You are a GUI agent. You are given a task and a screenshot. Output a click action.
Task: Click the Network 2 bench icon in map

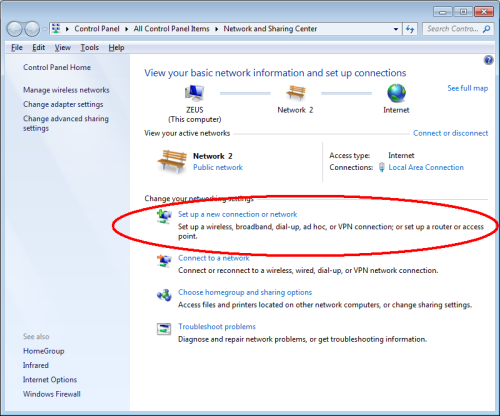(x=295, y=93)
